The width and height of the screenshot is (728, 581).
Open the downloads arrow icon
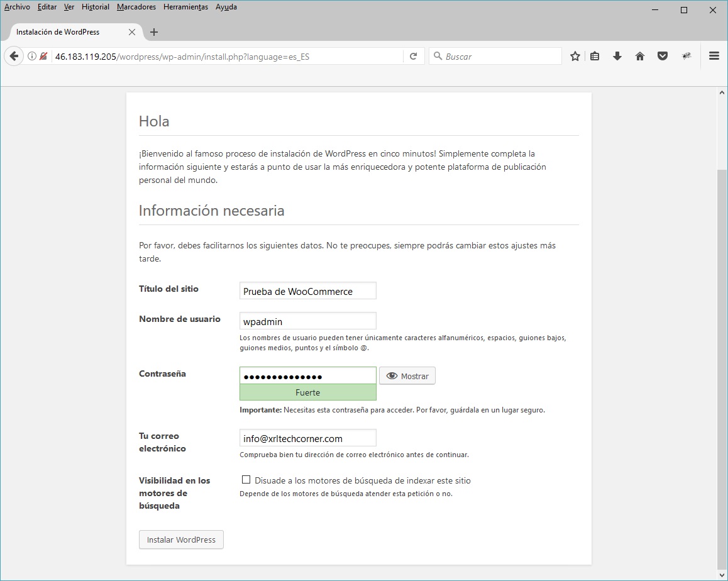click(x=617, y=56)
